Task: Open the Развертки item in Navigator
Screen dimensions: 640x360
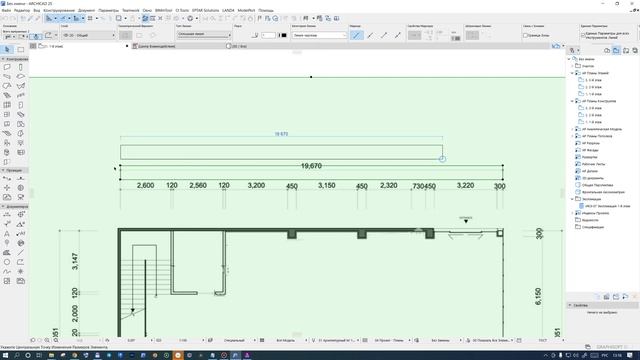Action: click(x=589, y=157)
